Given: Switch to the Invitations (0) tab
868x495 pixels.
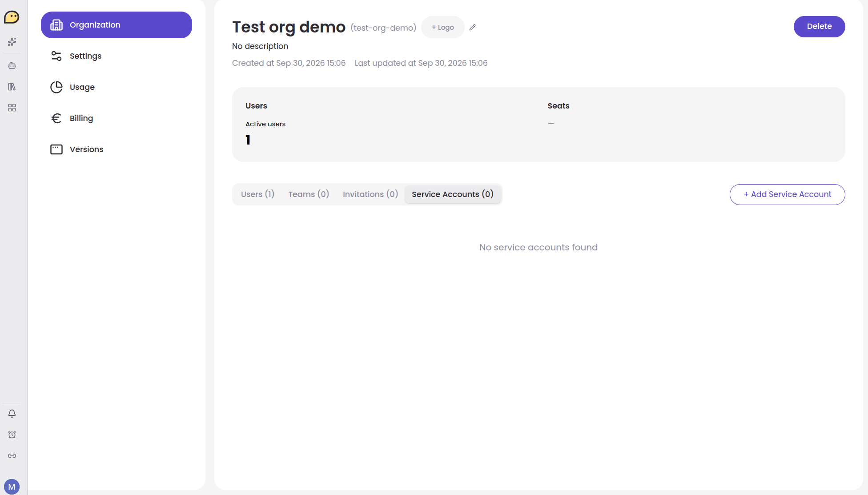Looking at the screenshot, I should (x=370, y=194).
